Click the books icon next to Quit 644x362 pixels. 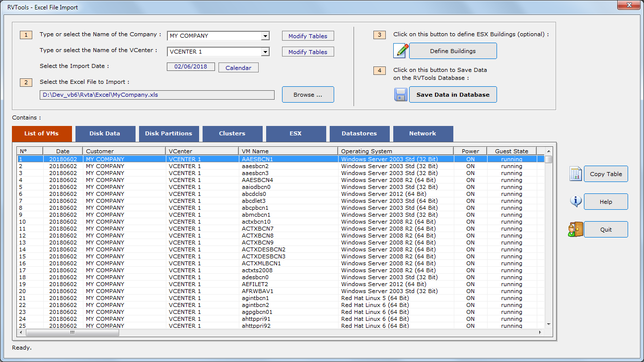pyautogui.click(x=575, y=229)
